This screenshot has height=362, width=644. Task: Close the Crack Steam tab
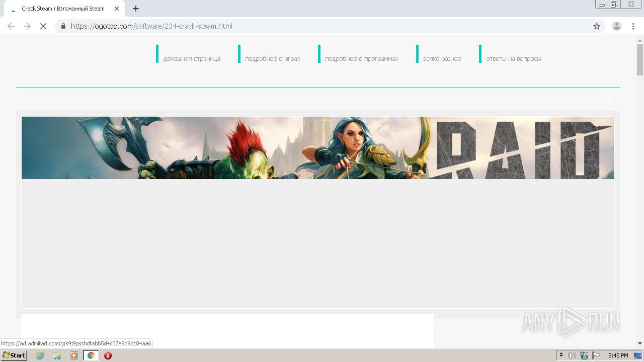point(117,9)
